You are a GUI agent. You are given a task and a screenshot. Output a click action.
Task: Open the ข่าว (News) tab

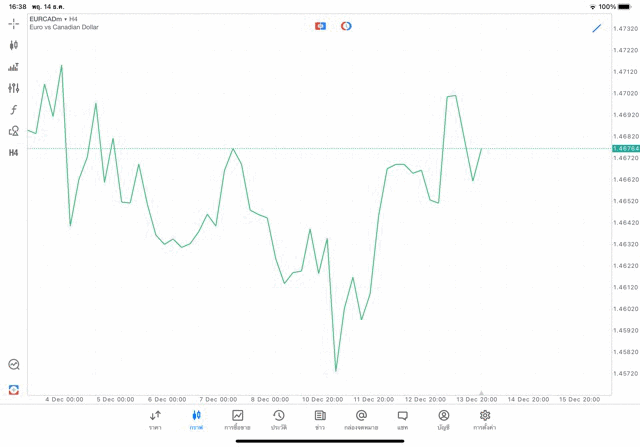(x=320, y=420)
